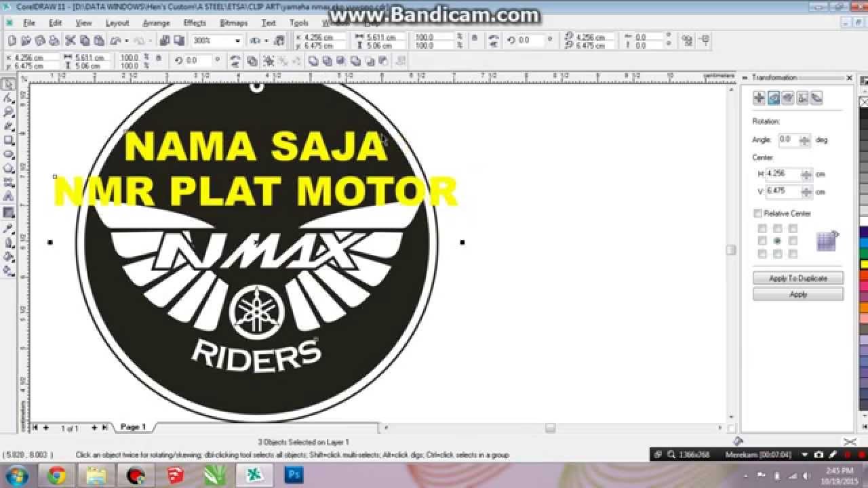
Task: Click the Paste icon
Action: coord(99,41)
